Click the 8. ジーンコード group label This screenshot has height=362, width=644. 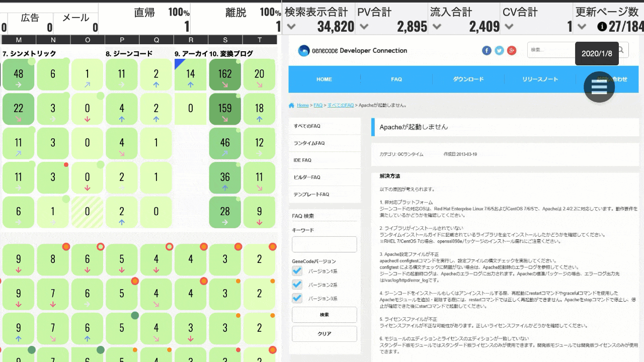(x=129, y=53)
